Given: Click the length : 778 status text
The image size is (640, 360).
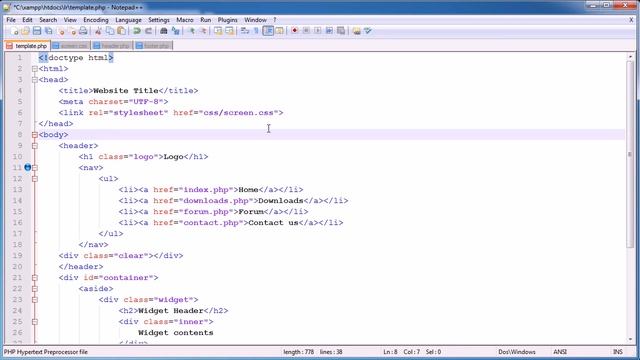Looking at the screenshot, I should click(298, 352).
